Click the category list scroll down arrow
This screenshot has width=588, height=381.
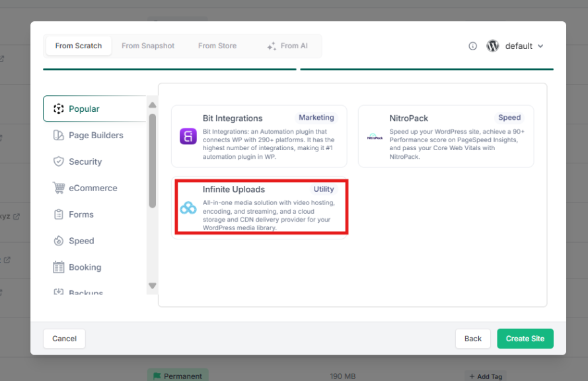pyautogui.click(x=152, y=286)
